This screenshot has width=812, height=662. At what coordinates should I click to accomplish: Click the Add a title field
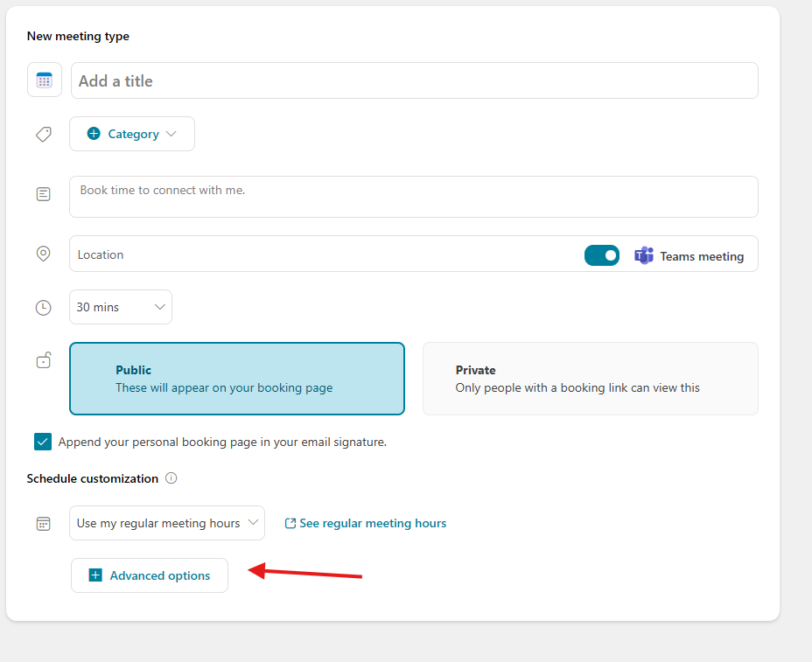(x=414, y=80)
